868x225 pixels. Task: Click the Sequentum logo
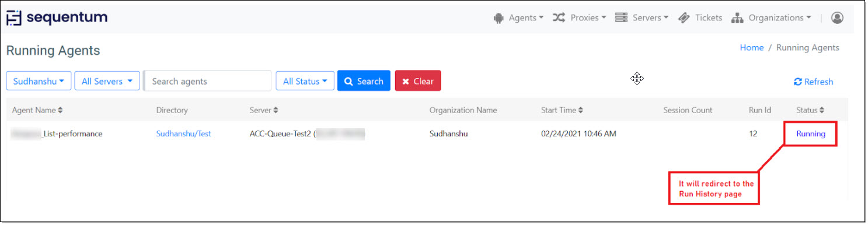click(57, 17)
